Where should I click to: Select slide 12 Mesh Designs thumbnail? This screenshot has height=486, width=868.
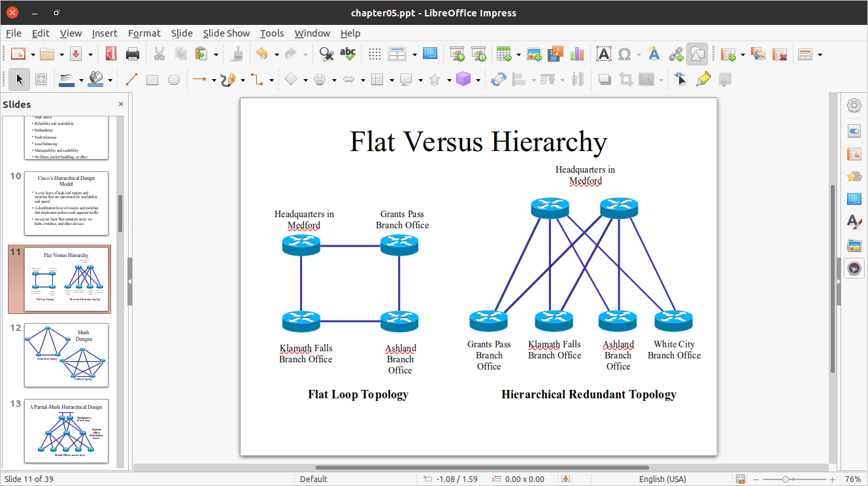coord(67,355)
